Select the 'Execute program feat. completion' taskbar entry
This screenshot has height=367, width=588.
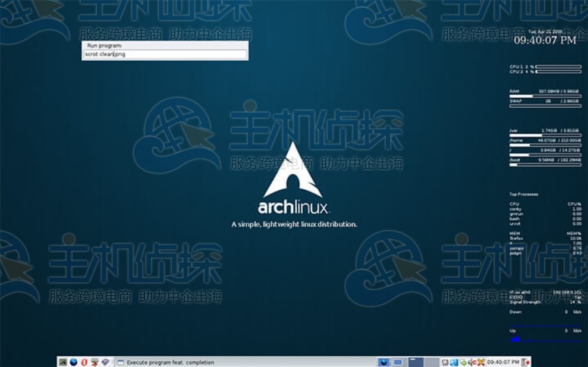coord(172,362)
